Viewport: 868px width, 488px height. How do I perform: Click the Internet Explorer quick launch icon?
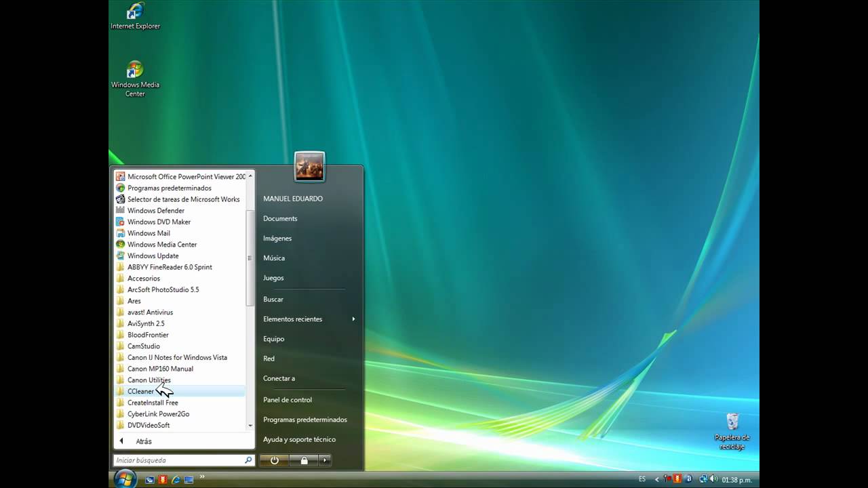(176, 479)
